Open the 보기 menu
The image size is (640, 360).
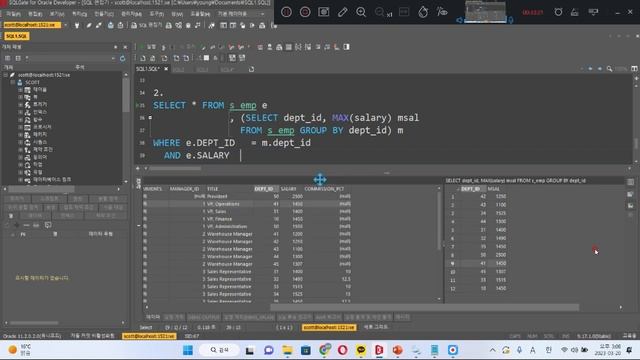point(57,14)
